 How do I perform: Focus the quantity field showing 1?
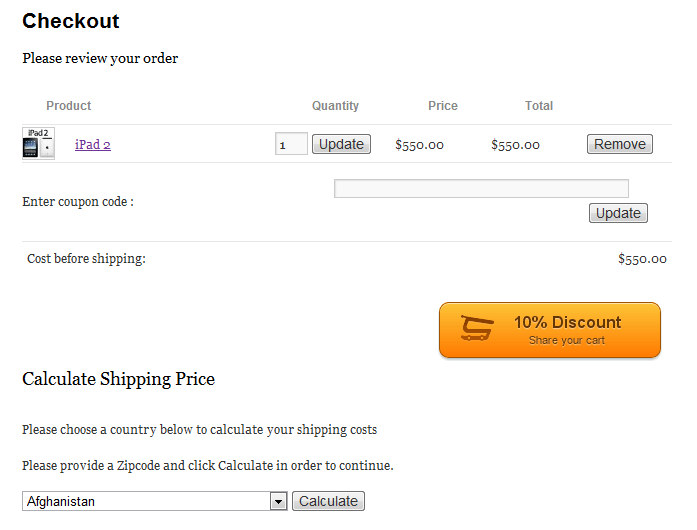(291, 144)
